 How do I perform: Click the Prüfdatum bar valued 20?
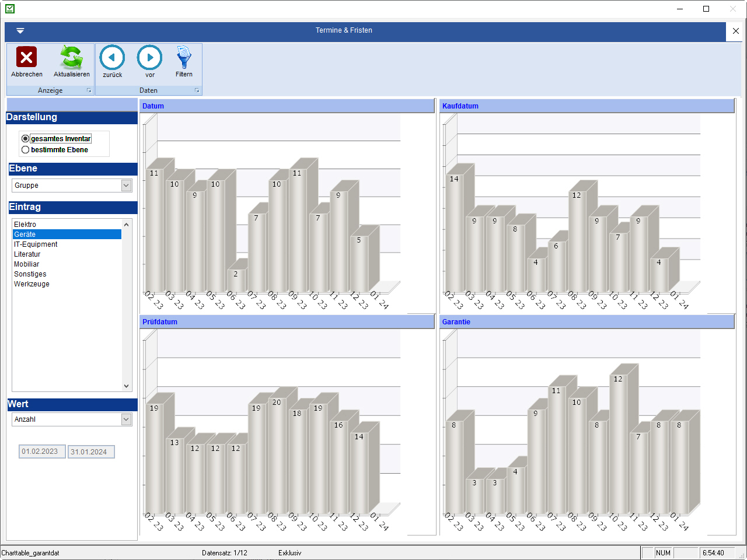pyautogui.click(x=277, y=456)
